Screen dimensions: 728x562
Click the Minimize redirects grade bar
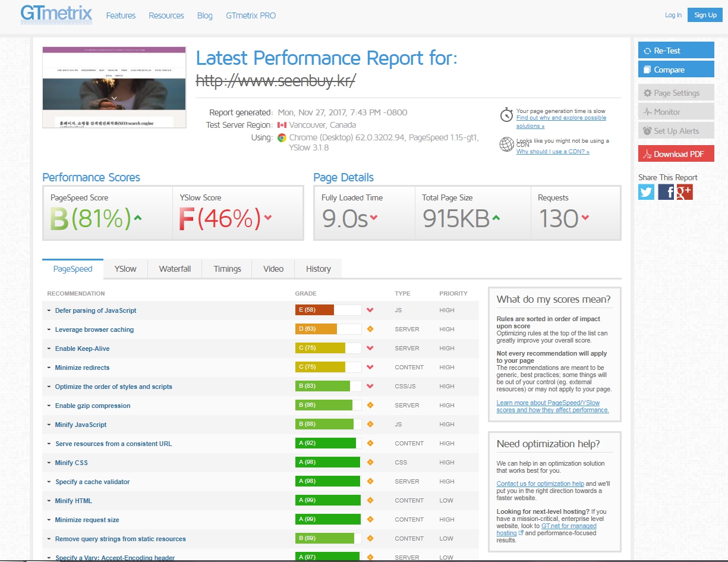pyautogui.click(x=328, y=368)
